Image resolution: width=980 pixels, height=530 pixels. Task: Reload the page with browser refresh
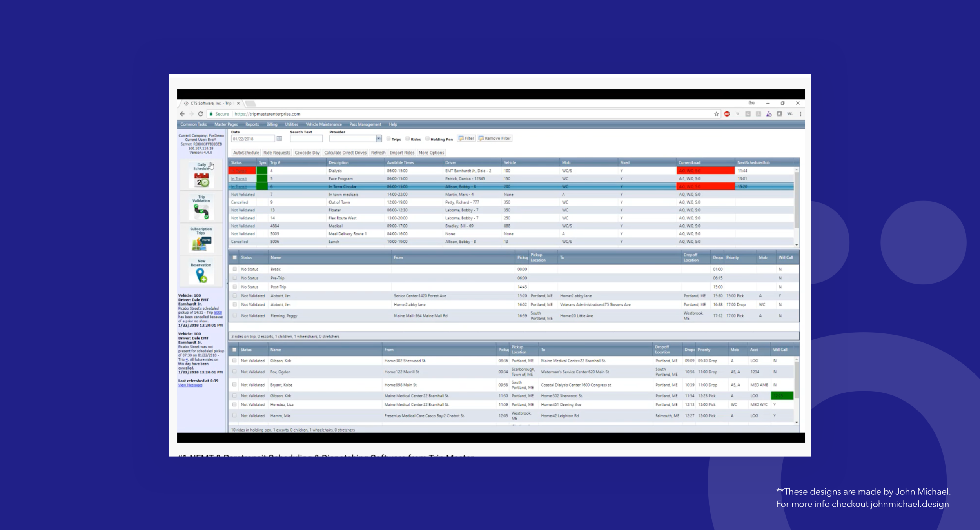tap(200, 114)
